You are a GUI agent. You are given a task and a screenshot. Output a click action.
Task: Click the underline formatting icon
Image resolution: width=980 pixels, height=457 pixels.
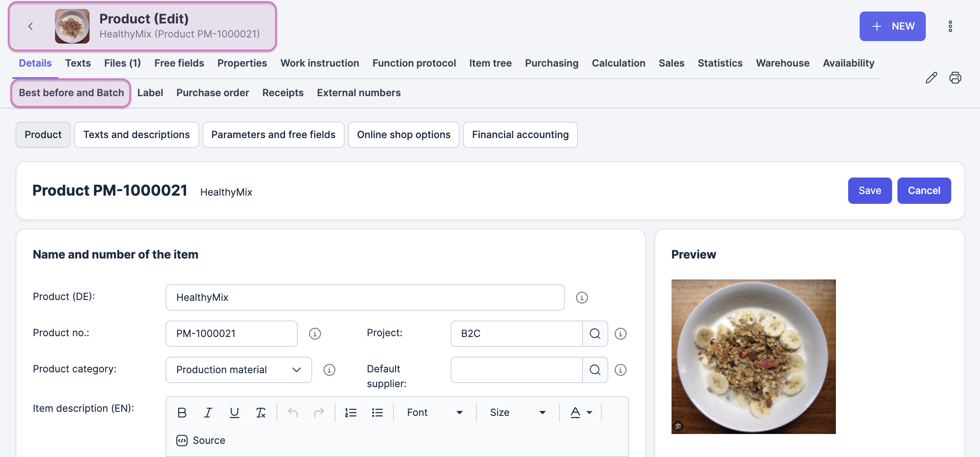(x=234, y=412)
